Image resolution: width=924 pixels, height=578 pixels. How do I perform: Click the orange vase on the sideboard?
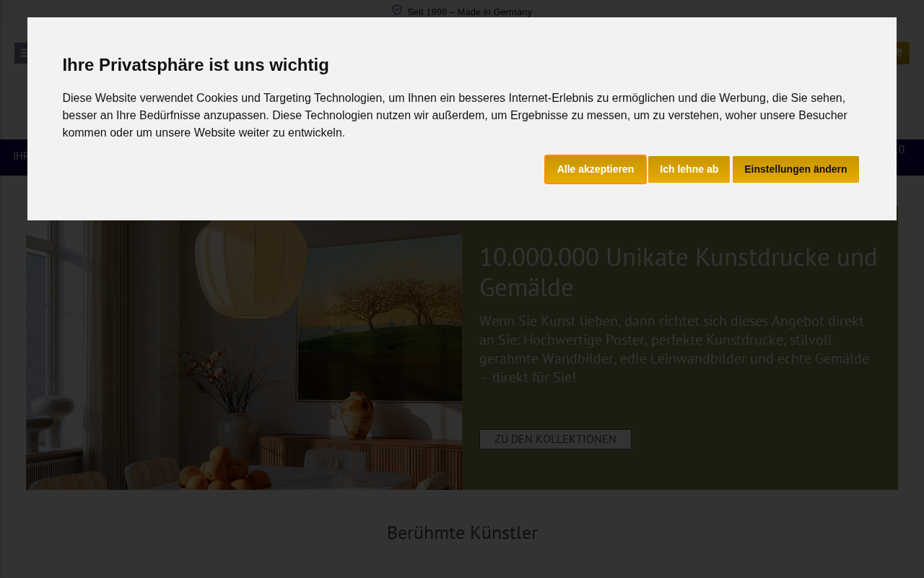357,415
